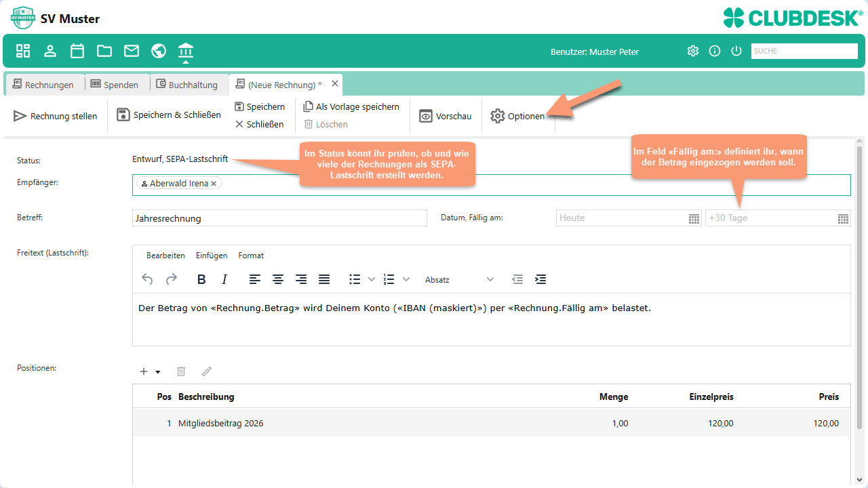Delete selected position with trash icon

(x=181, y=371)
